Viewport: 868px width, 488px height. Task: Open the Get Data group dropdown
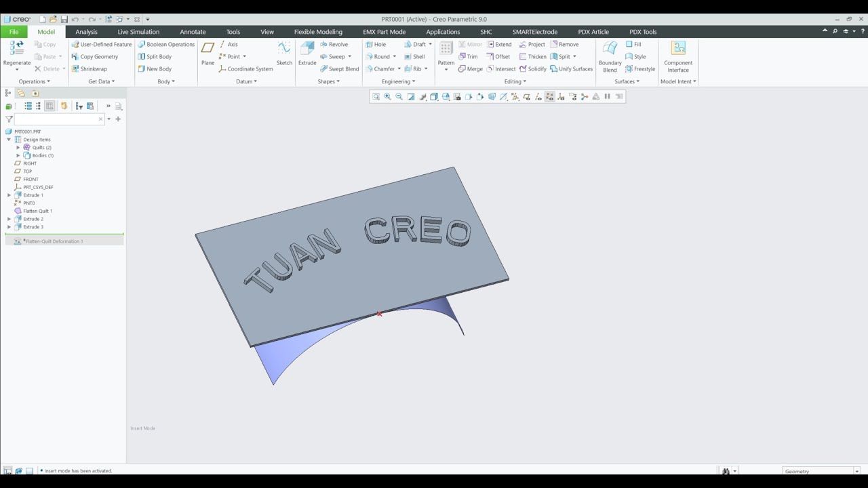pyautogui.click(x=102, y=81)
